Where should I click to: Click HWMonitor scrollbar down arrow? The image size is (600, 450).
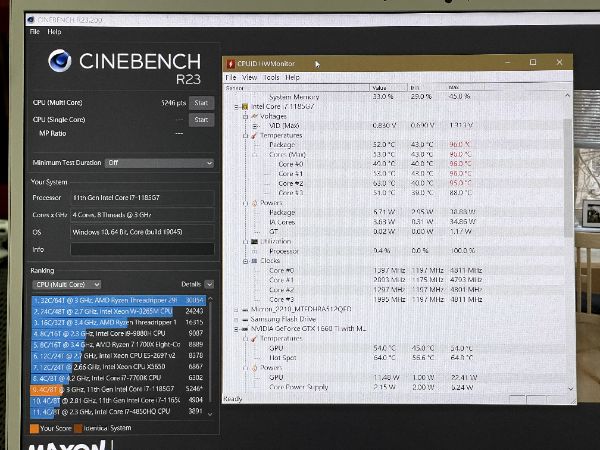pos(570,389)
